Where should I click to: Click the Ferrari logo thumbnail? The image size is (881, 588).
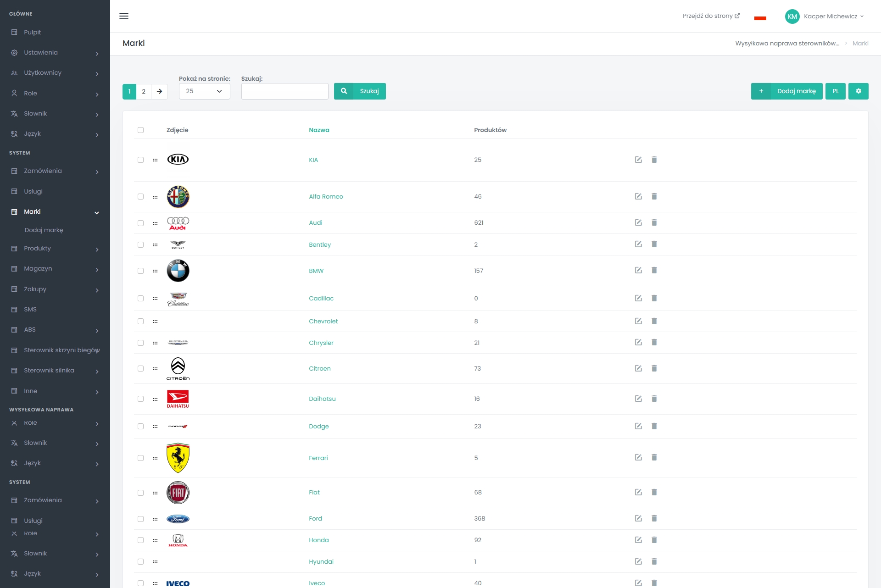[178, 458]
